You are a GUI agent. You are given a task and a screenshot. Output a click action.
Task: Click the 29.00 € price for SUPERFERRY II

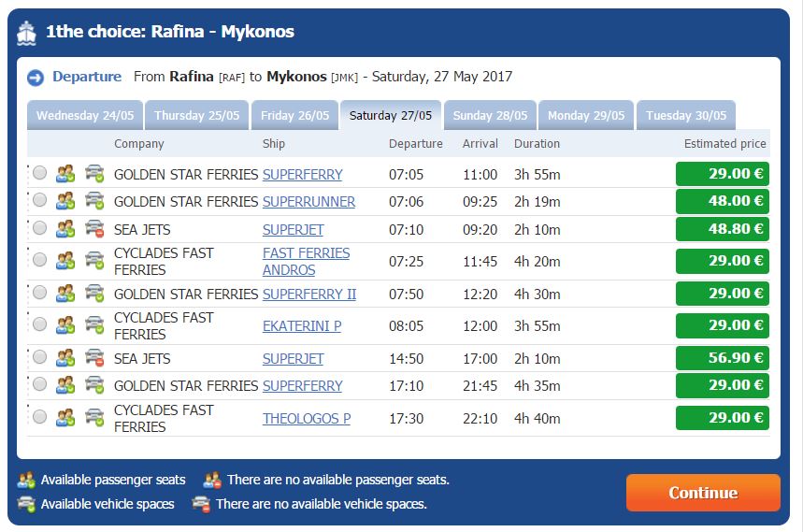coord(722,293)
